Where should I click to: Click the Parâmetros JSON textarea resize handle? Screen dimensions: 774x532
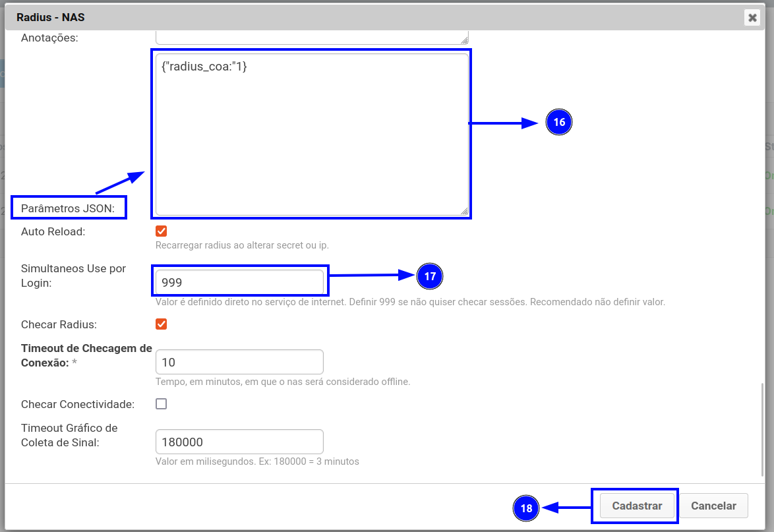click(464, 211)
